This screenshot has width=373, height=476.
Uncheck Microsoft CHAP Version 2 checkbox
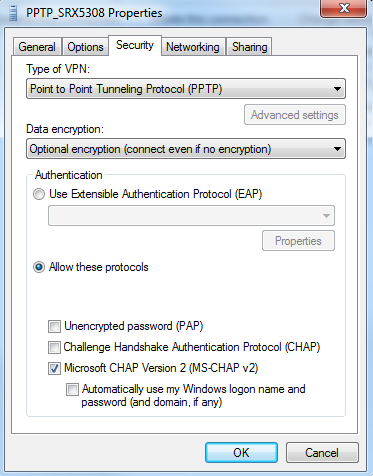54,368
